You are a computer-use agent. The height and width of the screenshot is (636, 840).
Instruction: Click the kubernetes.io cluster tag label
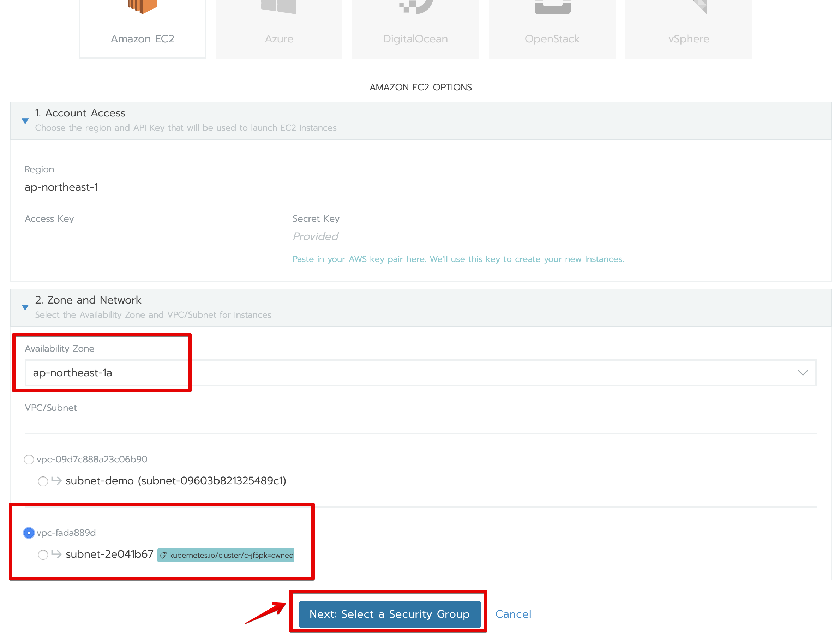click(x=226, y=555)
